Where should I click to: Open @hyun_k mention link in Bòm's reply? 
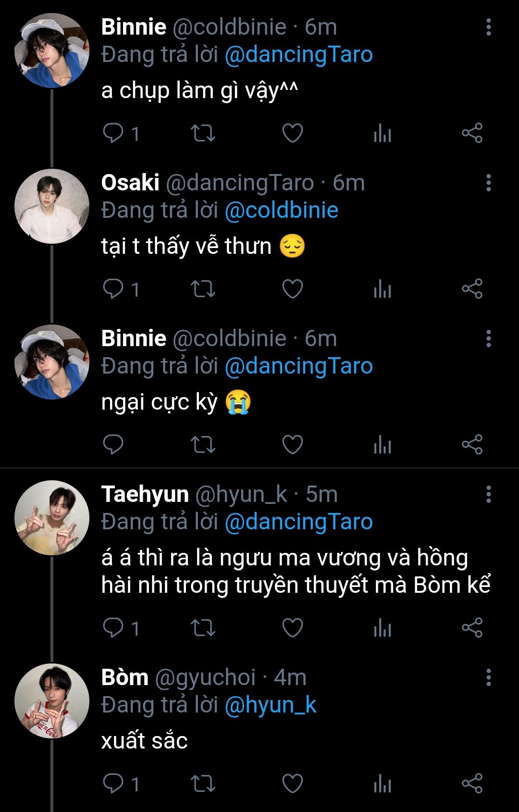271,705
